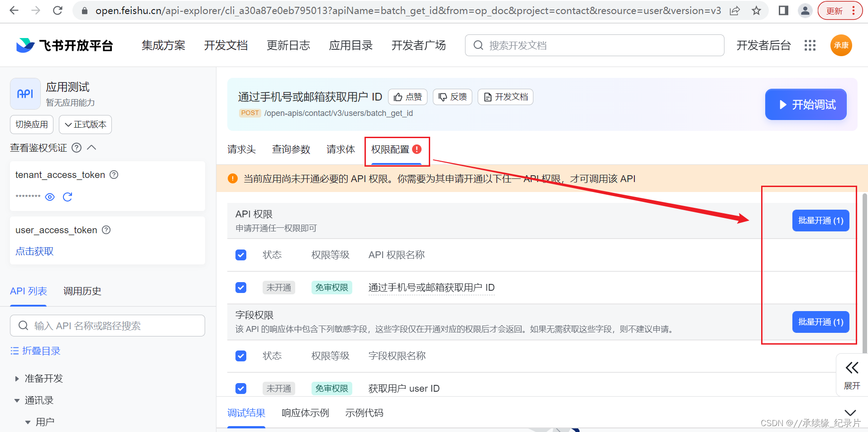Click the 反馈 feedback button
Viewport: 868px width, 432px height.
[452, 97]
